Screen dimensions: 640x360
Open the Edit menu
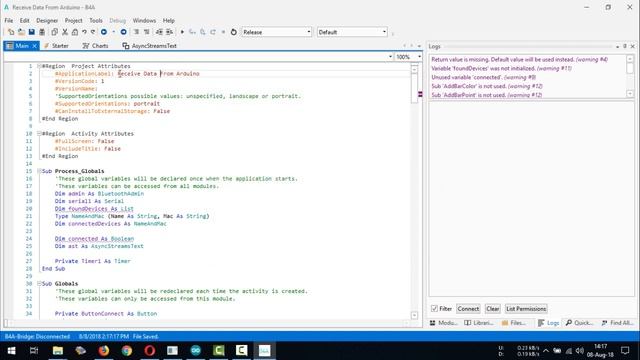coord(24,20)
